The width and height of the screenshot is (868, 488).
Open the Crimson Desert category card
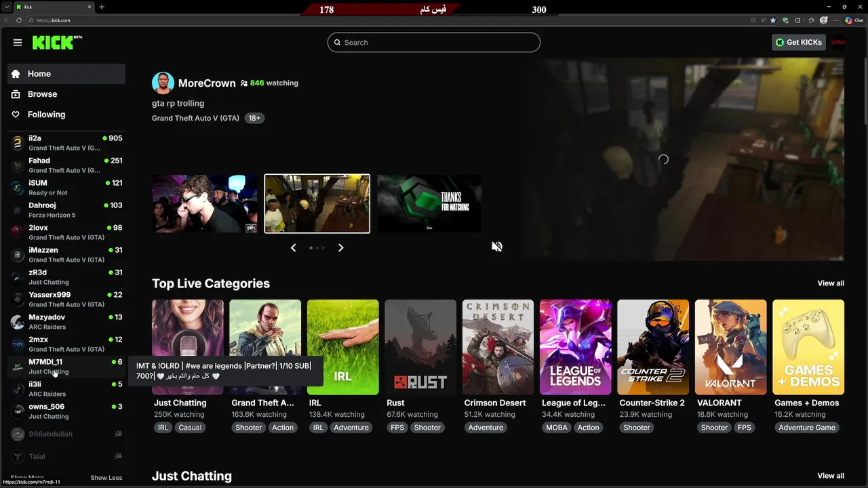498,347
